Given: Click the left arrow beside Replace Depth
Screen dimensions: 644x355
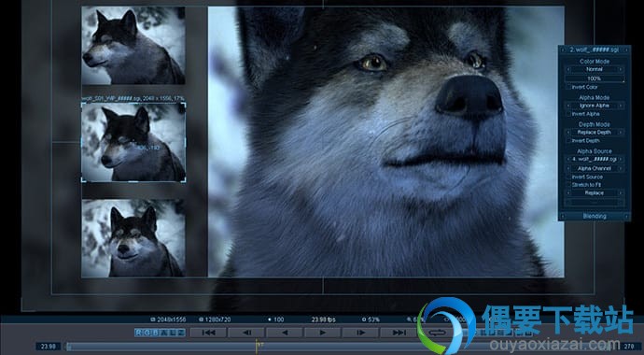Looking at the screenshot, I should (568, 133).
